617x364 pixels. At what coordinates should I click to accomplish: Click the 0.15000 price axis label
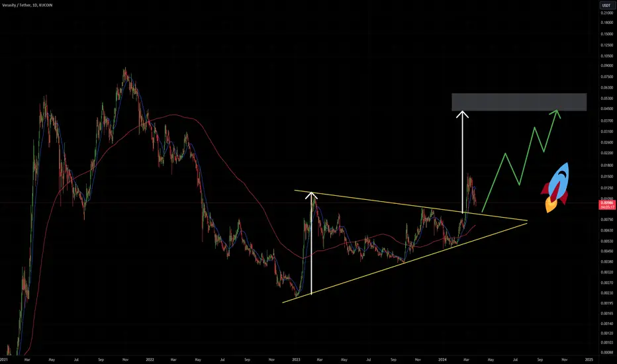point(607,34)
